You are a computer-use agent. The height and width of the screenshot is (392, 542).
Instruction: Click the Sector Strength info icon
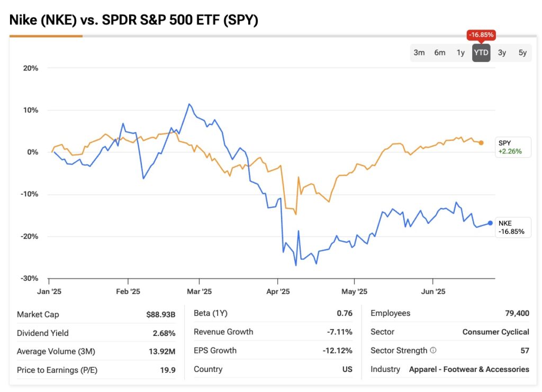point(433,350)
